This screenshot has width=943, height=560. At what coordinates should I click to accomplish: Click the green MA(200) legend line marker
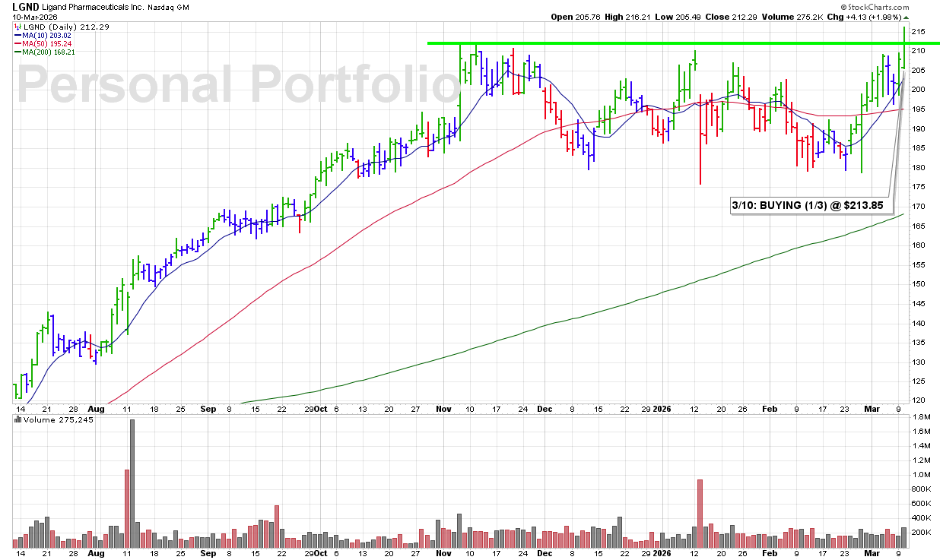16,52
